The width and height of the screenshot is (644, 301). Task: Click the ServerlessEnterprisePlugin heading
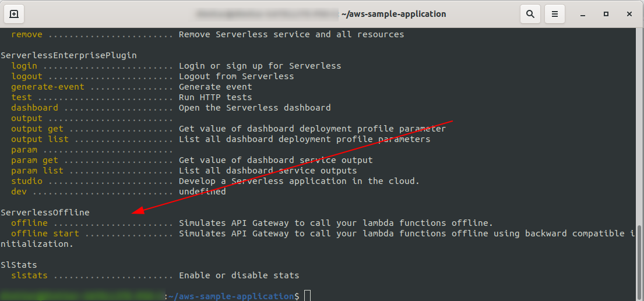(x=69, y=55)
